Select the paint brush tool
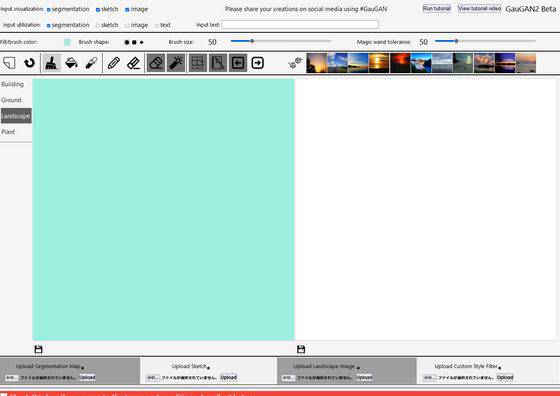This screenshot has height=396, width=560. pyautogui.click(x=51, y=63)
